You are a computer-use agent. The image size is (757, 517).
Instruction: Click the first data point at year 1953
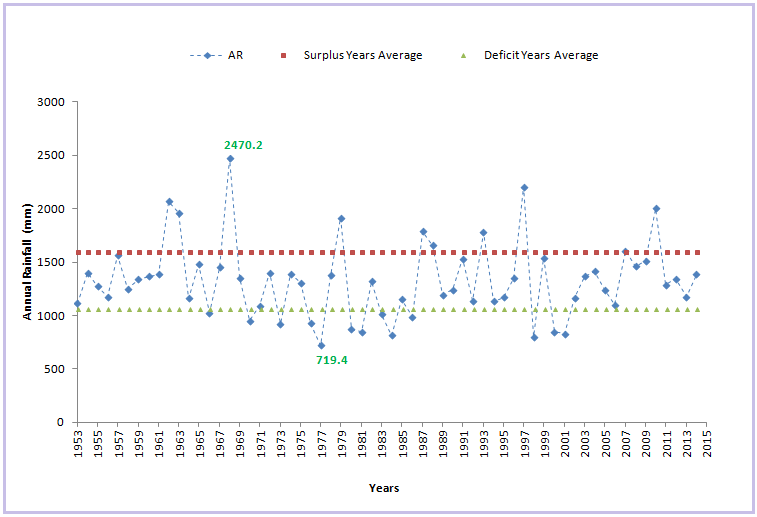77,303
